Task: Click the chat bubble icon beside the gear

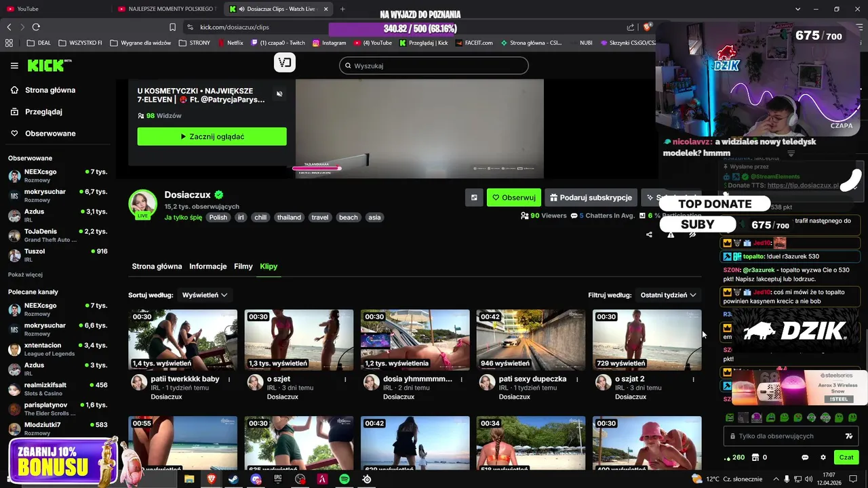Action: point(805,457)
